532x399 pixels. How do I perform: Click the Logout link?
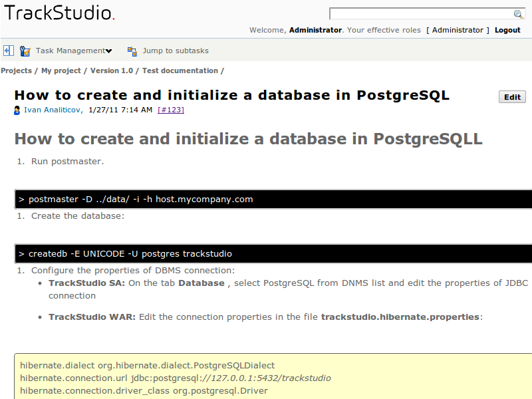[507, 30]
